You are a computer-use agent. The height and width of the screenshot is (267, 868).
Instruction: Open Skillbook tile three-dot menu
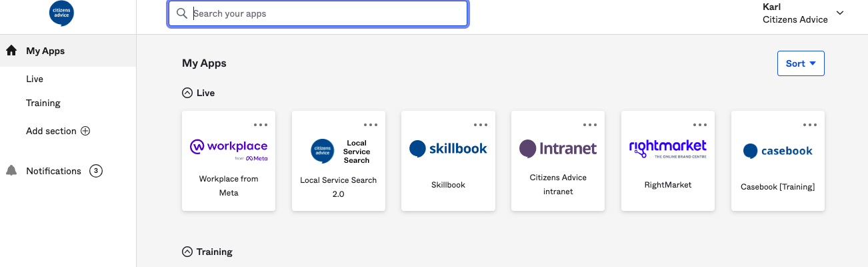pos(480,125)
